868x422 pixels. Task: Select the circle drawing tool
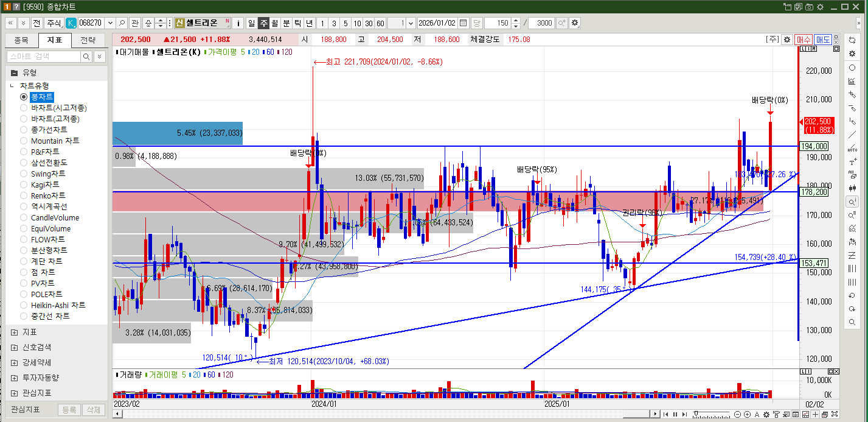(852, 68)
